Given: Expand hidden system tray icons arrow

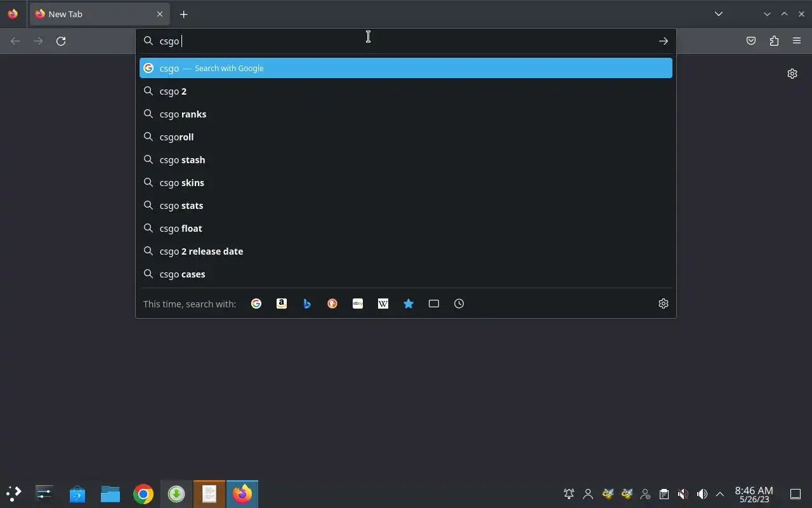Looking at the screenshot, I should click(x=720, y=493).
